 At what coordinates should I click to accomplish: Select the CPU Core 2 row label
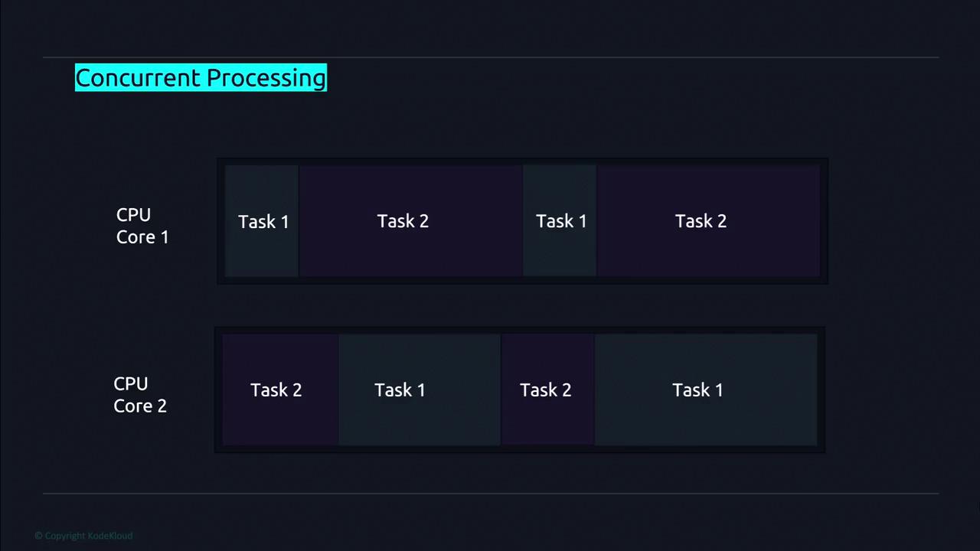pos(140,395)
